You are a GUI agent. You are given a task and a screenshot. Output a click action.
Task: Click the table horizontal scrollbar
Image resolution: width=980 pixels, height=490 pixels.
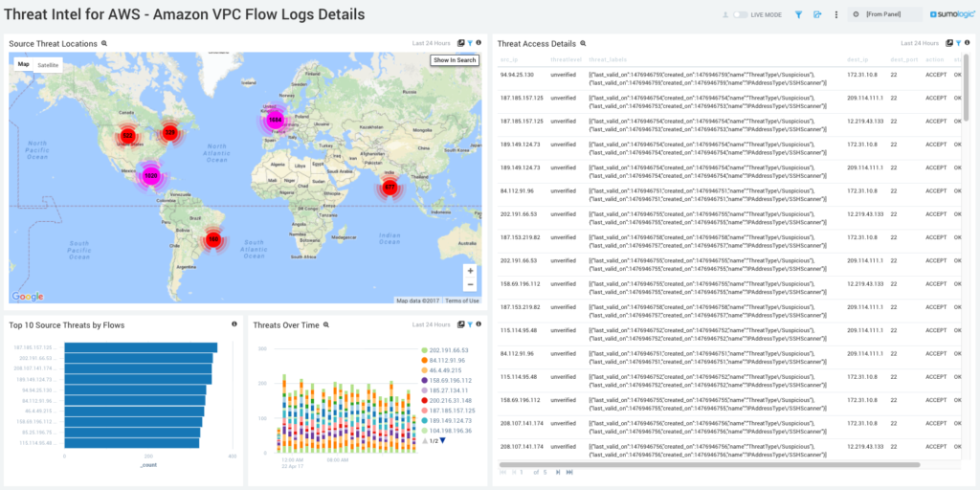click(x=709, y=464)
